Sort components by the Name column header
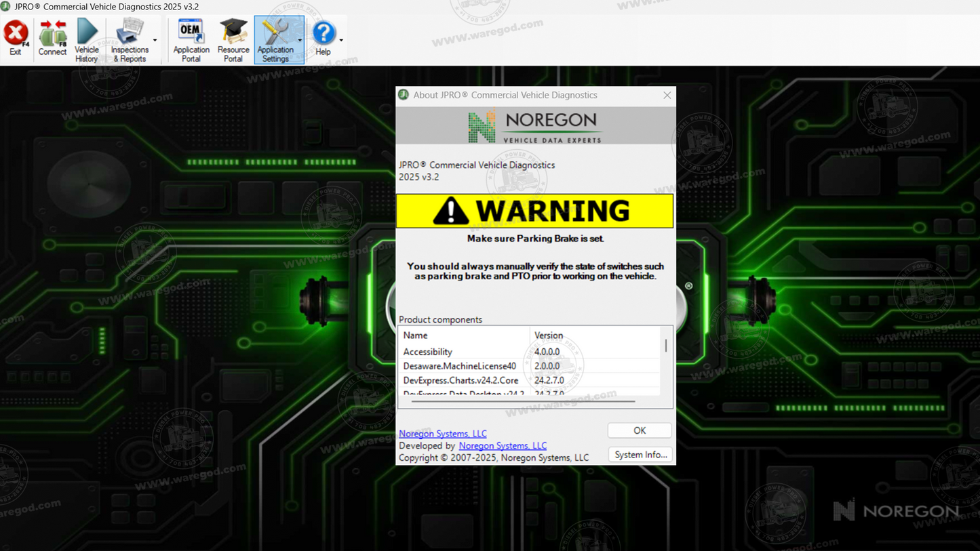This screenshot has height=551, width=980. click(463, 335)
